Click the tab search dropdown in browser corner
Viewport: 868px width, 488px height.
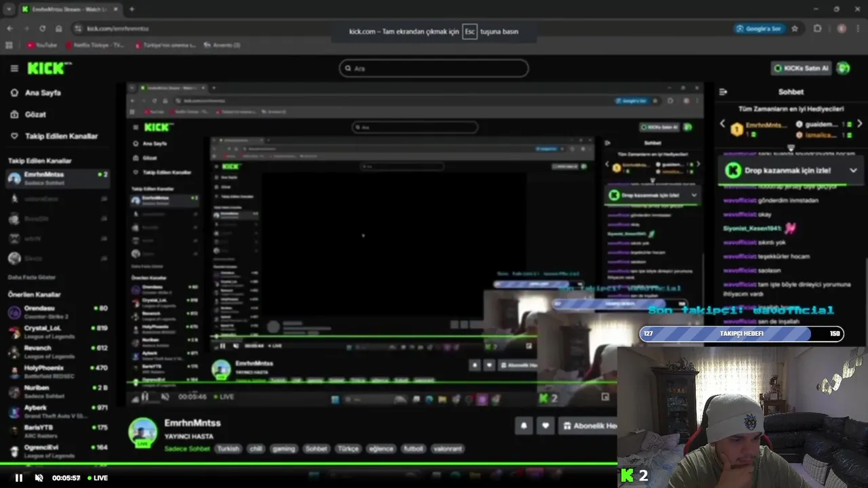[9, 9]
